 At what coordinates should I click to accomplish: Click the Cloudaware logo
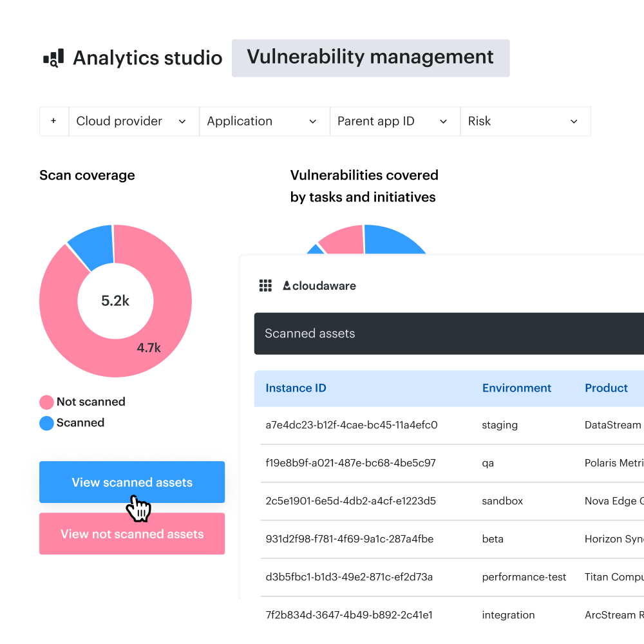point(319,285)
